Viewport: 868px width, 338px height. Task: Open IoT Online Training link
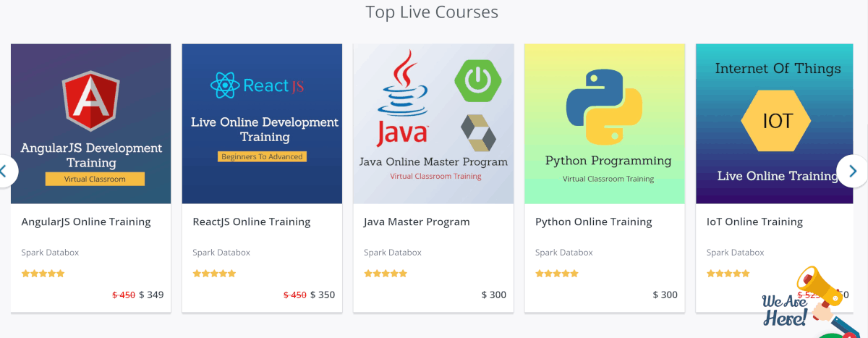754,221
